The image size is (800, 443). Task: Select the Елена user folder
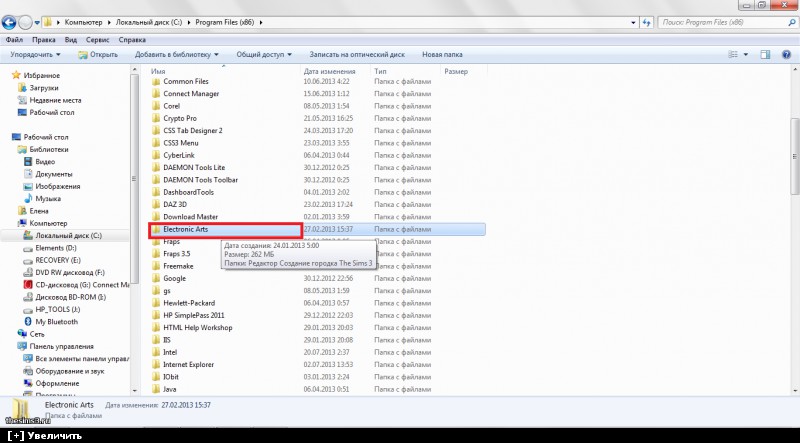39,211
